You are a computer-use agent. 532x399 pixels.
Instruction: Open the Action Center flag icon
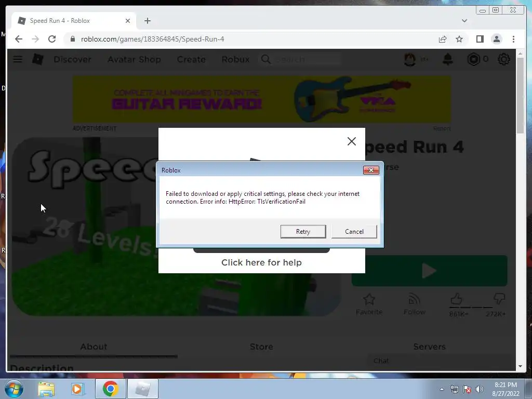467,389
